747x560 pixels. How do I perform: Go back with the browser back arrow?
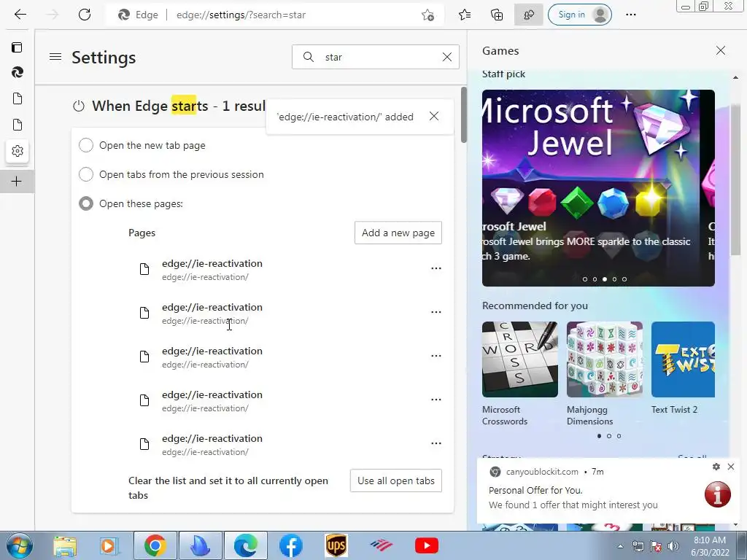tap(20, 15)
